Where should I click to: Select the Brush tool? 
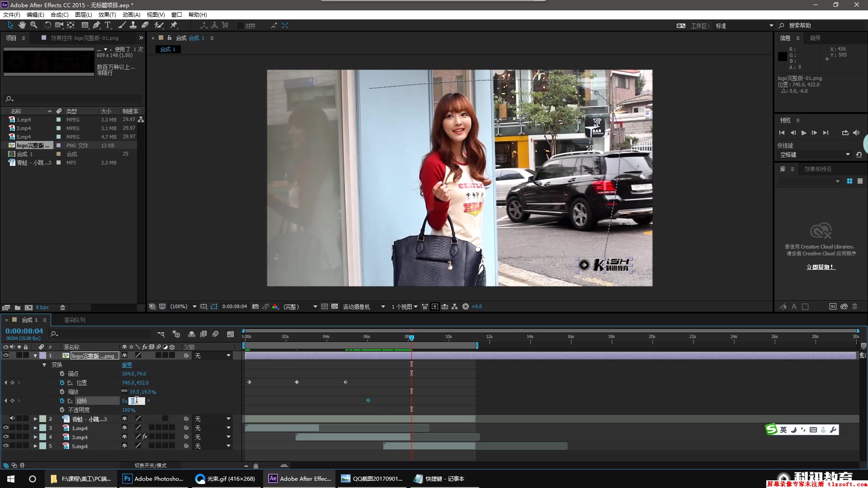[x=122, y=25]
